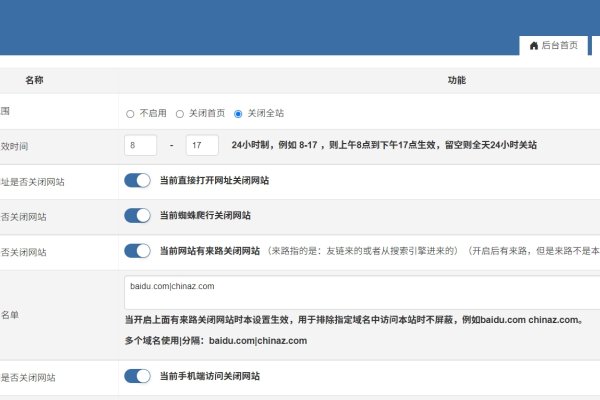Click the home icon beside 后台首页
Screen dimensions: 600x400
(534, 46)
